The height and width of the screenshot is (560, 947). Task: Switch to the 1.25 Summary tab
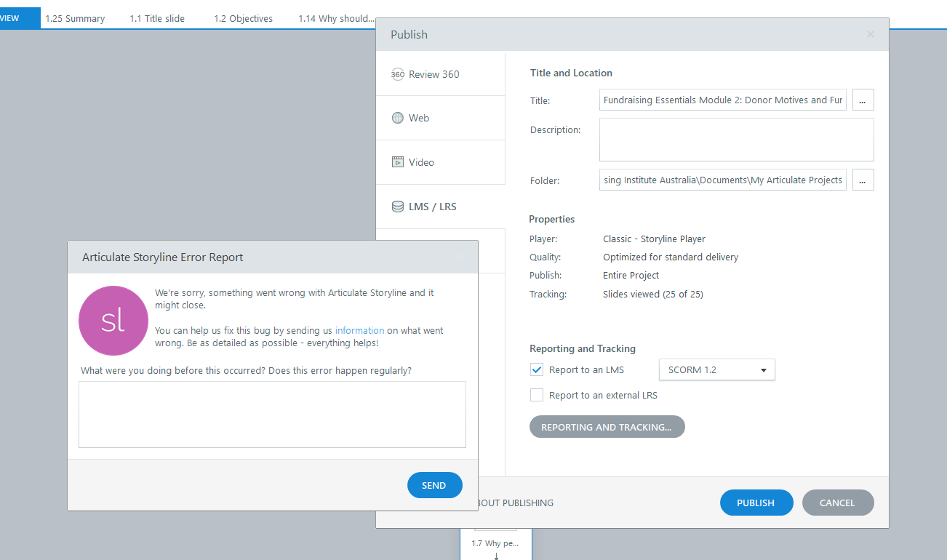pyautogui.click(x=75, y=18)
